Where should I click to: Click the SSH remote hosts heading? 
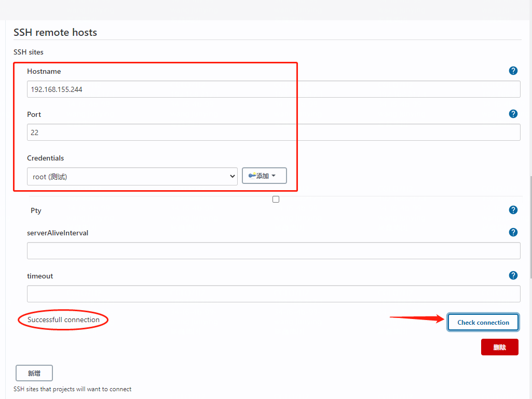coord(56,32)
